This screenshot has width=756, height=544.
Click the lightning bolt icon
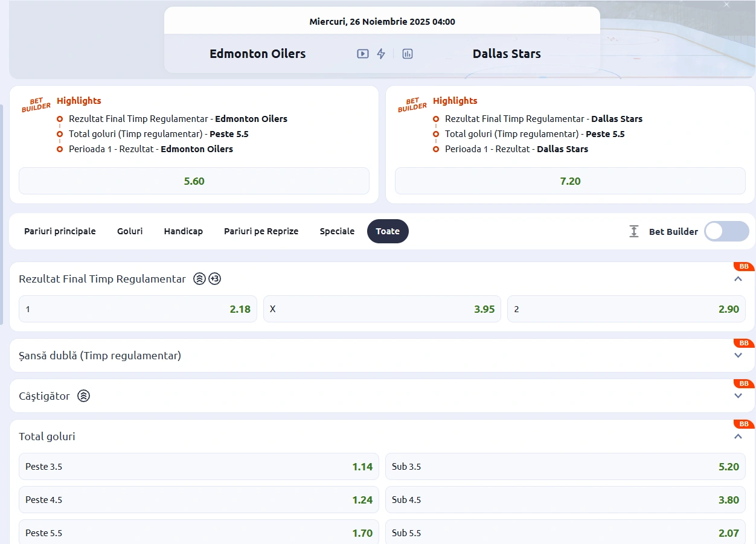tap(381, 54)
